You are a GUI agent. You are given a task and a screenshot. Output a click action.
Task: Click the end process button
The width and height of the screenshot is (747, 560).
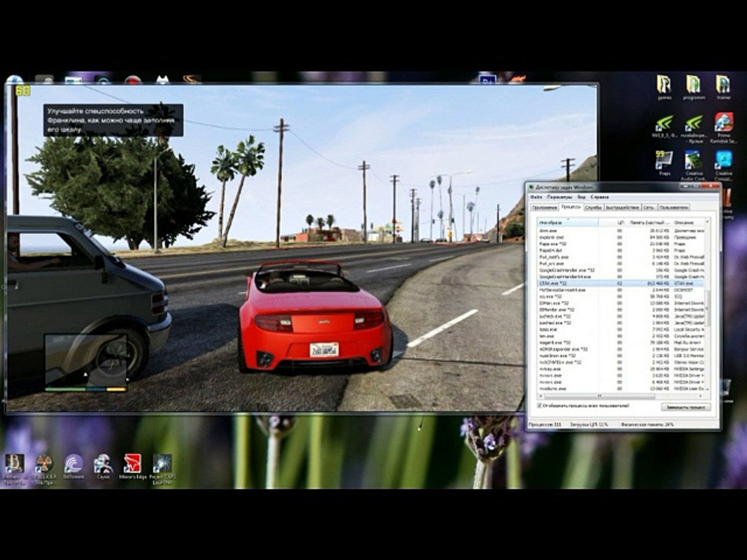pos(686,407)
